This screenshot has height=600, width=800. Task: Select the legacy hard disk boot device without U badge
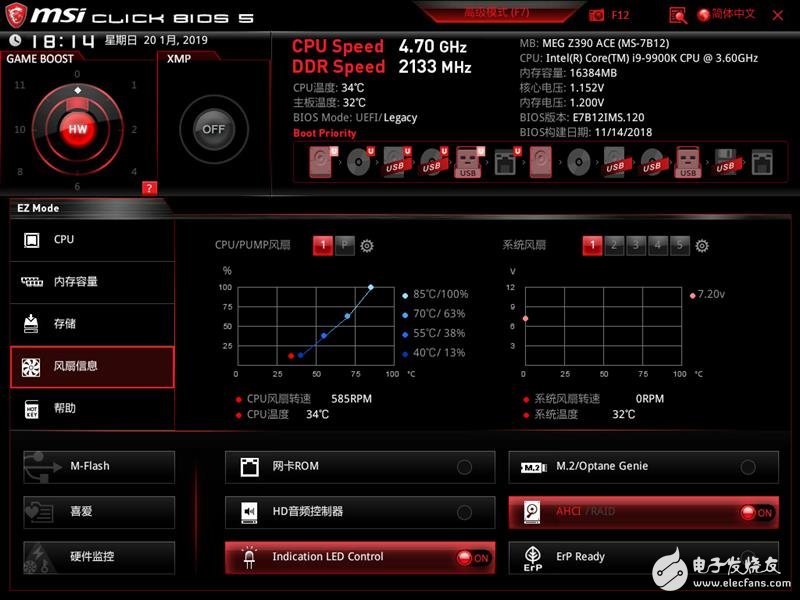coord(541,162)
